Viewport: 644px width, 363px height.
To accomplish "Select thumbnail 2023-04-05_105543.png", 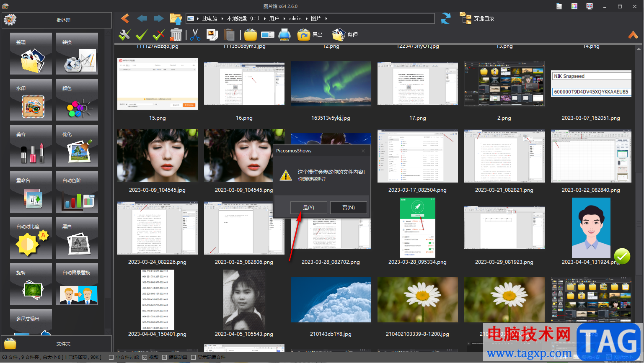I will [244, 300].
